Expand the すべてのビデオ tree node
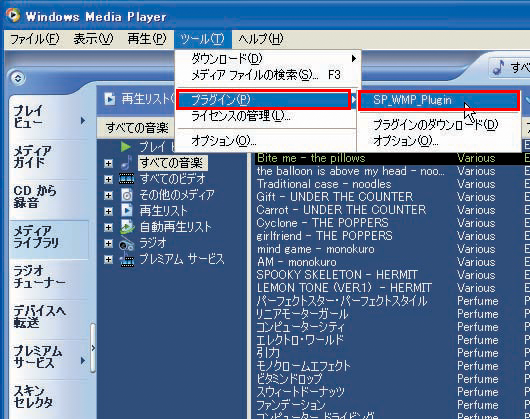Viewport: 530px width, 419px height. click(x=108, y=179)
